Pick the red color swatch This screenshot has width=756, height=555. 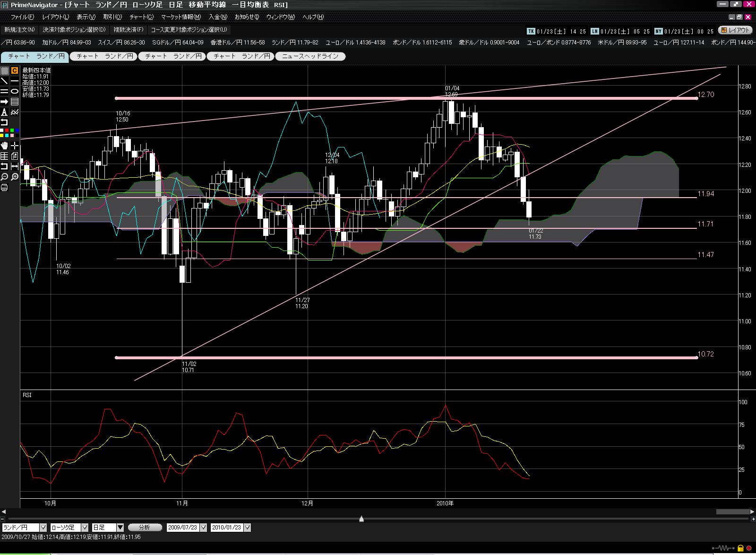[7, 130]
